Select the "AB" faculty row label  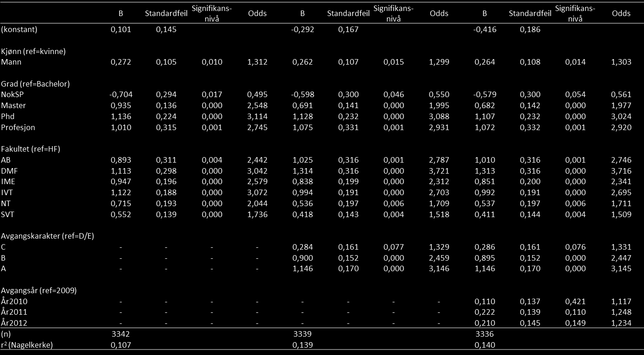pos(6,160)
